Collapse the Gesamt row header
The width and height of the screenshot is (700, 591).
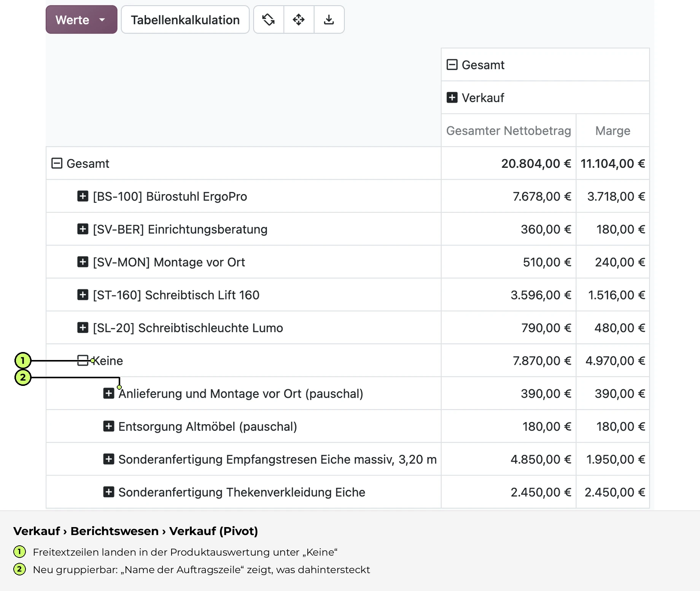tap(57, 163)
